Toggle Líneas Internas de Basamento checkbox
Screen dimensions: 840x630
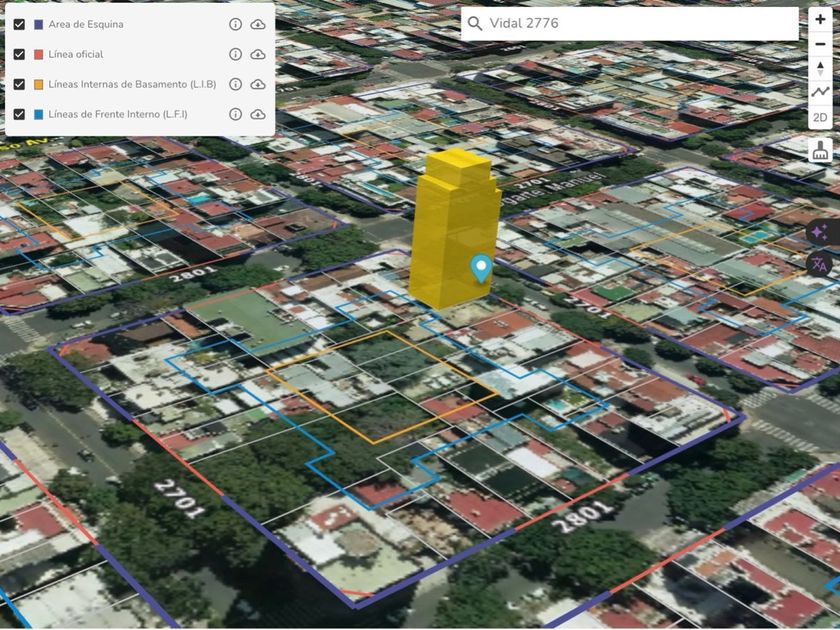[19, 84]
